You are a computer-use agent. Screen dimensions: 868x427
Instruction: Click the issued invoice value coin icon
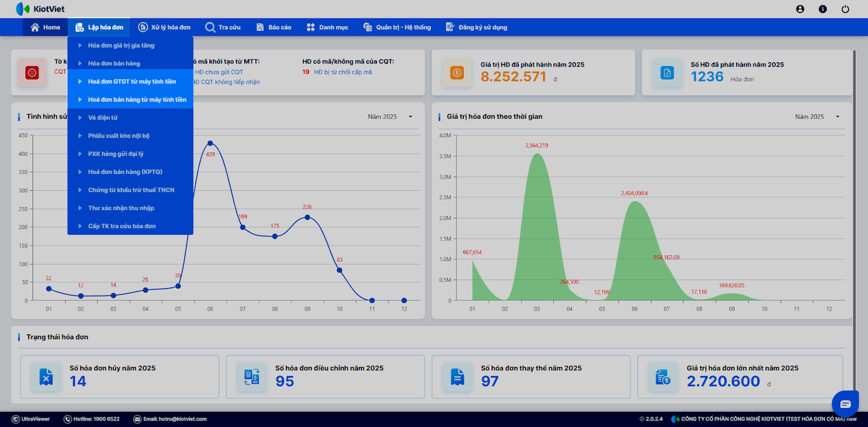tap(457, 73)
